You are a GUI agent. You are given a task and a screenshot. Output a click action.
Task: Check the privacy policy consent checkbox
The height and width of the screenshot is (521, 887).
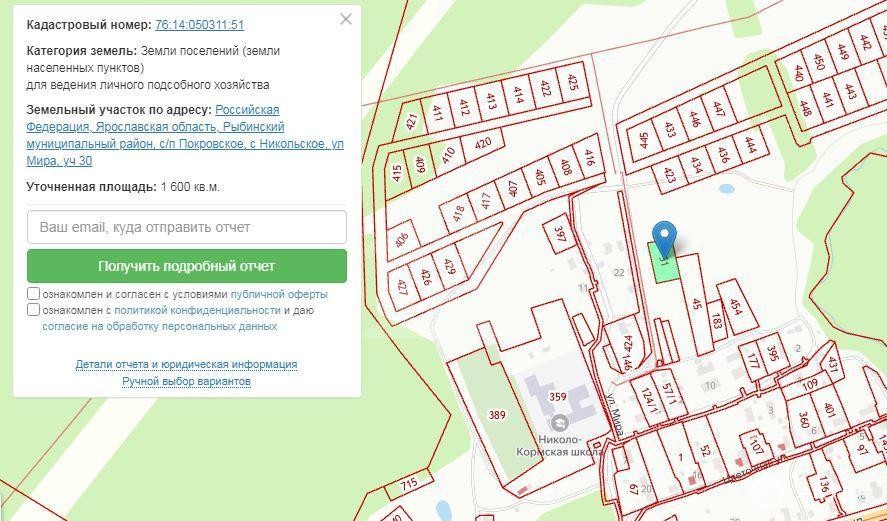point(33,309)
